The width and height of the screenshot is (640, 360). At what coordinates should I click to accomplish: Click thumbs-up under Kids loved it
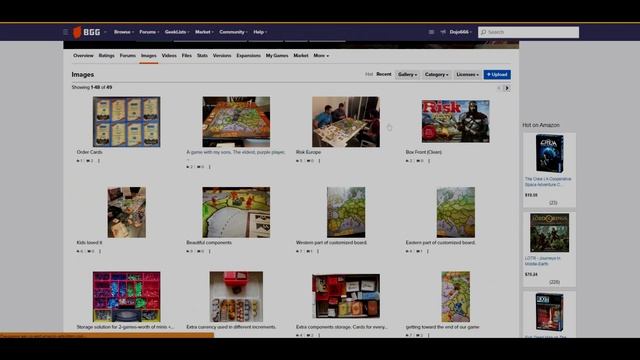(x=78, y=251)
